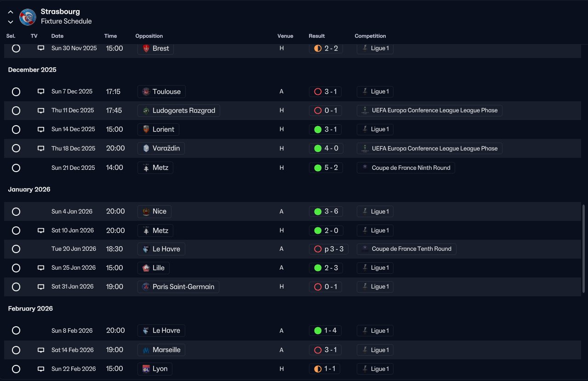Click the Nice club badge
The width and height of the screenshot is (588, 381).
146,211
